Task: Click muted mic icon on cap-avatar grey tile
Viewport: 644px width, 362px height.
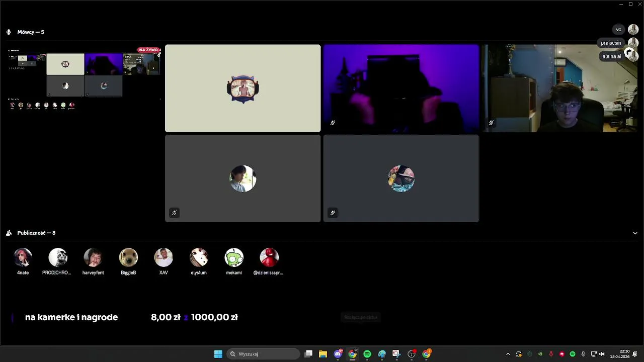Action: [x=333, y=213]
